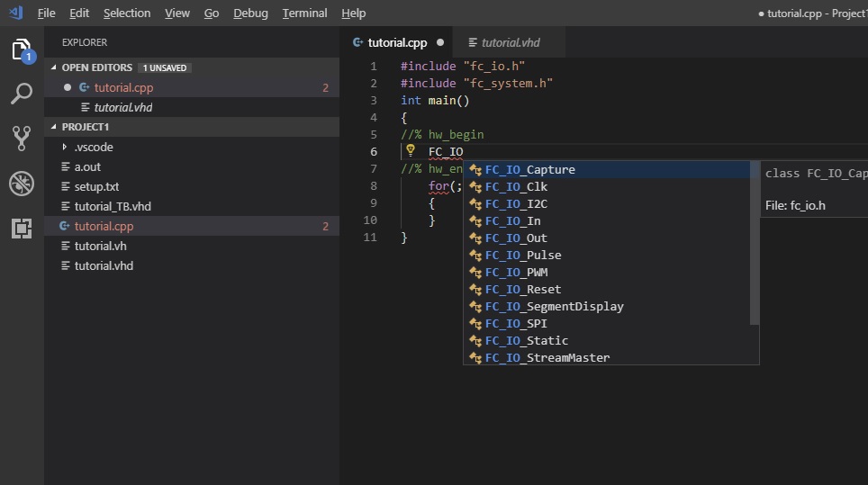Viewport: 868px width, 485px height.
Task: Collapse the Open Editors section
Action: [x=96, y=67]
